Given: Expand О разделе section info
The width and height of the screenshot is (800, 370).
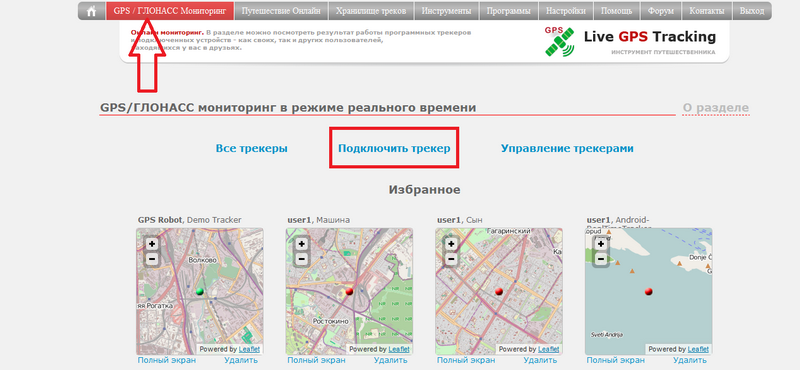Looking at the screenshot, I should click(x=716, y=108).
